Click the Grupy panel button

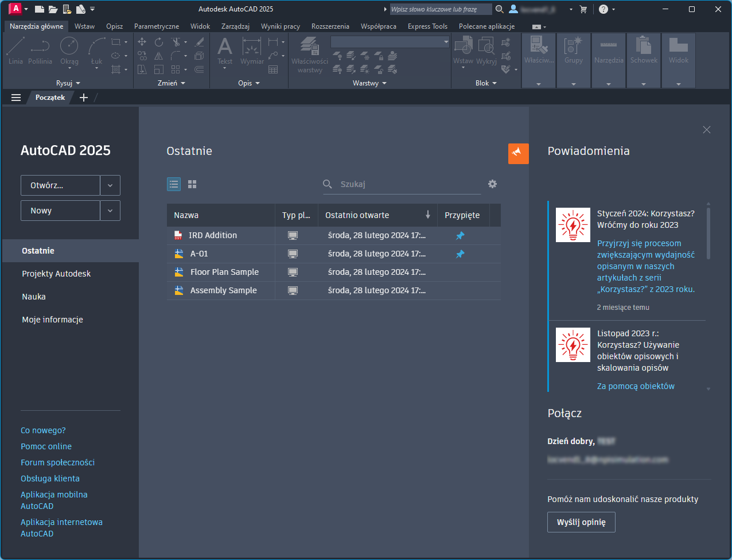pos(574,60)
